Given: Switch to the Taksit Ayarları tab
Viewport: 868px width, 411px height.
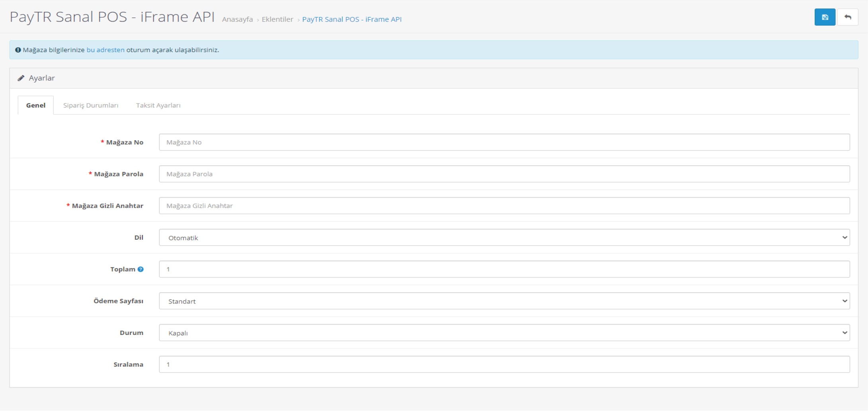Looking at the screenshot, I should (x=158, y=105).
